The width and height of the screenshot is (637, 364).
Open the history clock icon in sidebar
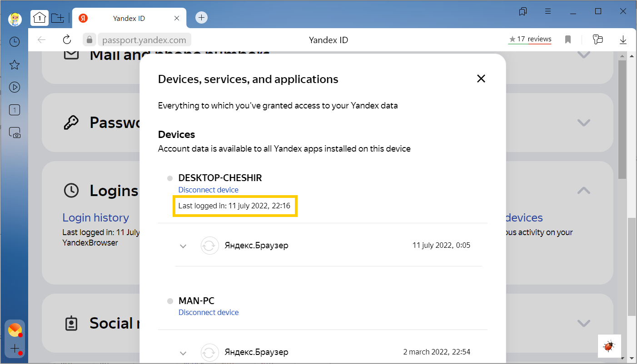point(15,42)
